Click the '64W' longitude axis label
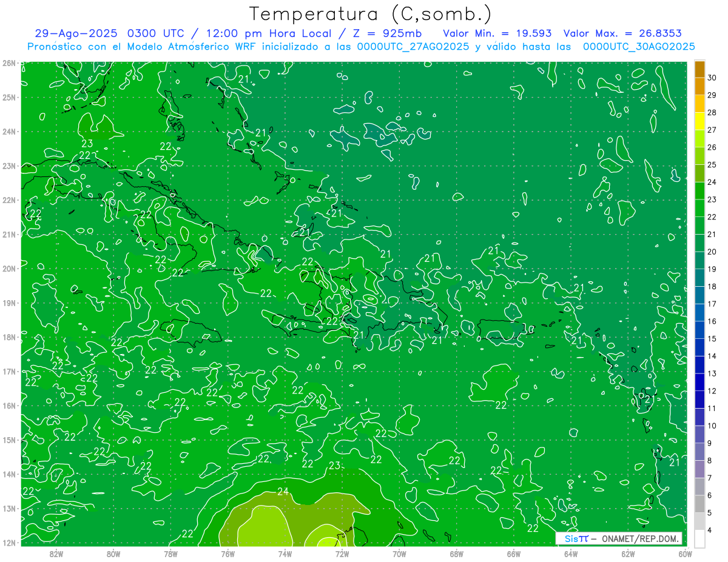Screen dimensions: 728x562 tap(571, 554)
